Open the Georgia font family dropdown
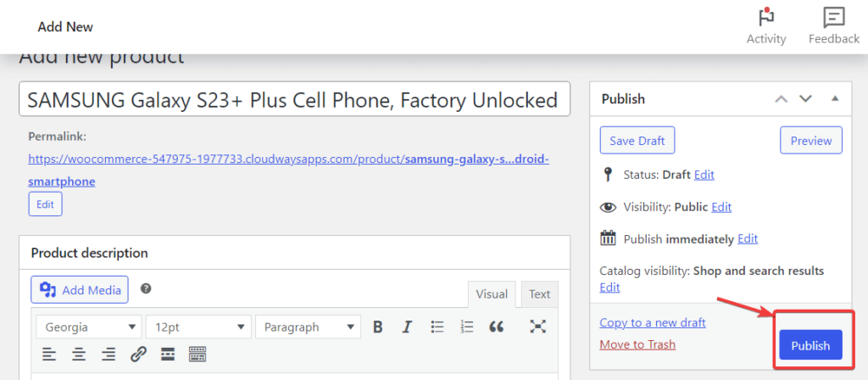 click(x=88, y=327)
